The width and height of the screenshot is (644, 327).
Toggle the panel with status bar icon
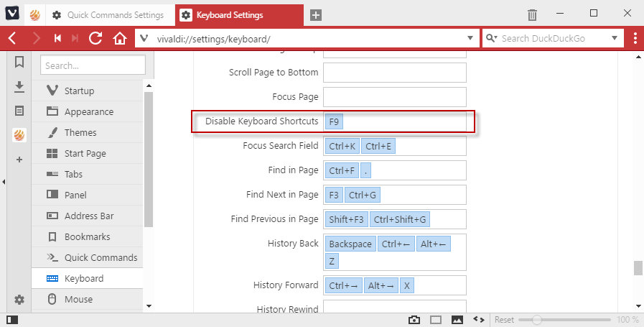(12, 320)
